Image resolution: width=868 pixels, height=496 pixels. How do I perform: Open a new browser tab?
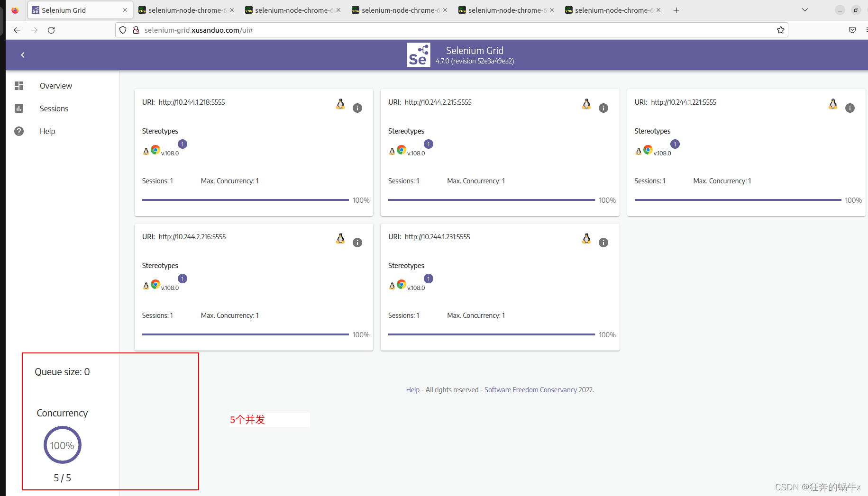pyautogui.click(x=676, y=10)
